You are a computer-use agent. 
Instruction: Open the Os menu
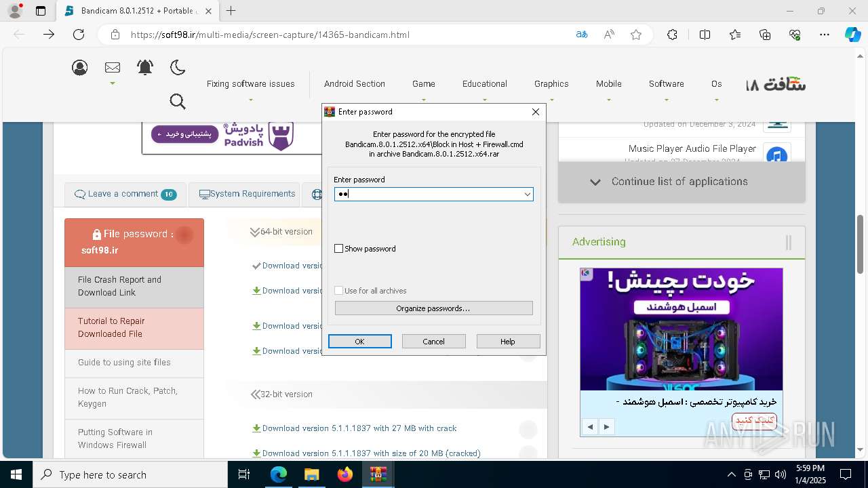click(717, 84)
